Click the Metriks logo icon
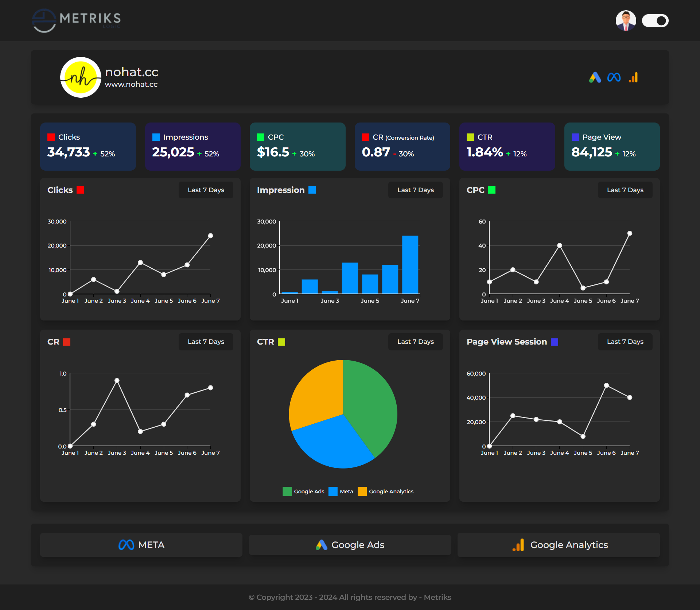 44,20
